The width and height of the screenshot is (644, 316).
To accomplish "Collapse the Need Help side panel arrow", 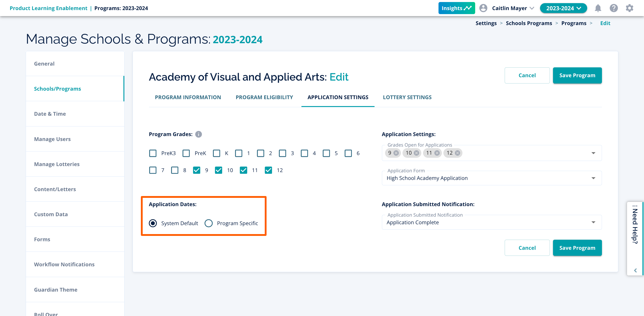I will (x=635, y=271).
